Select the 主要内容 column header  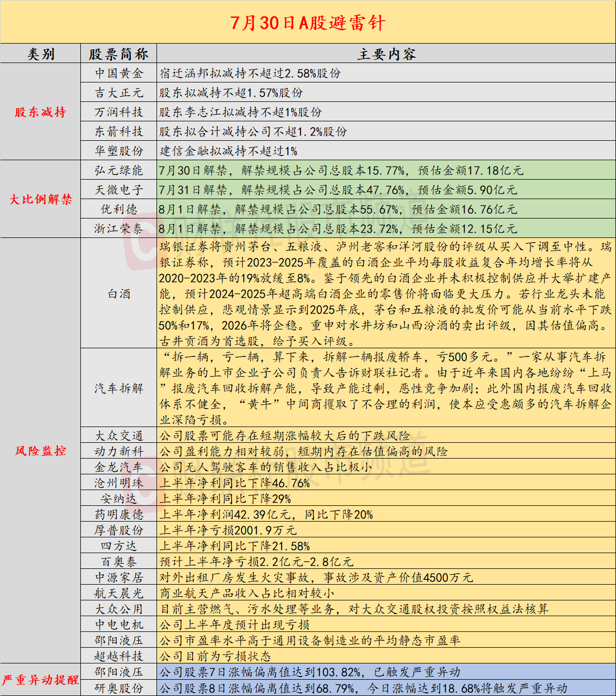click(x=386, y=54)
